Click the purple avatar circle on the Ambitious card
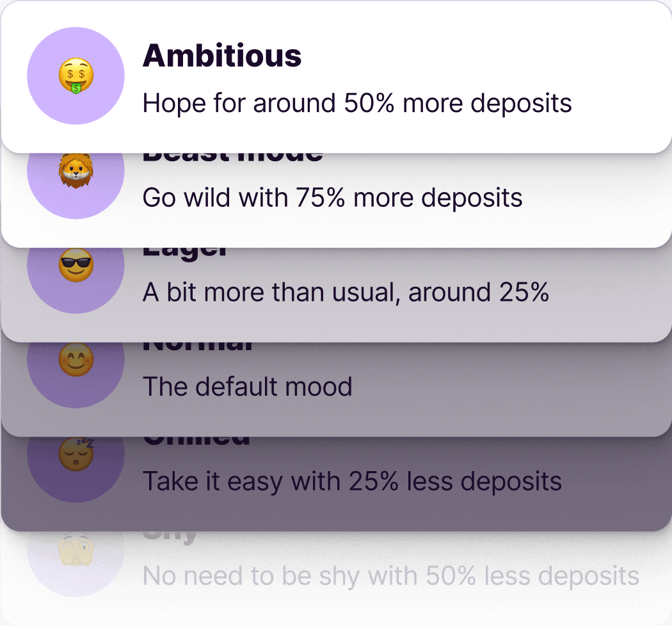The width and height of the screenshot is (672, 626). click(76, 76)
